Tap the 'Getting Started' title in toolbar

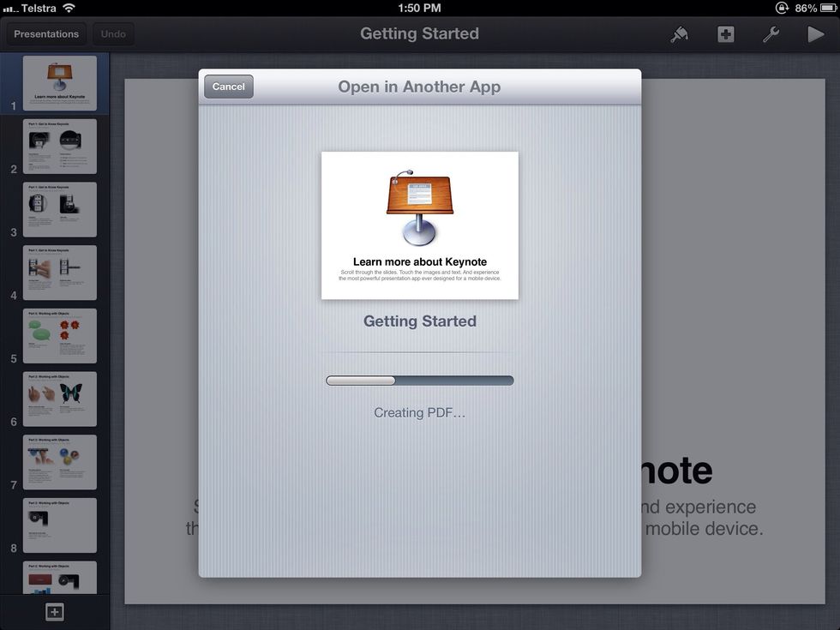point(419,33)
